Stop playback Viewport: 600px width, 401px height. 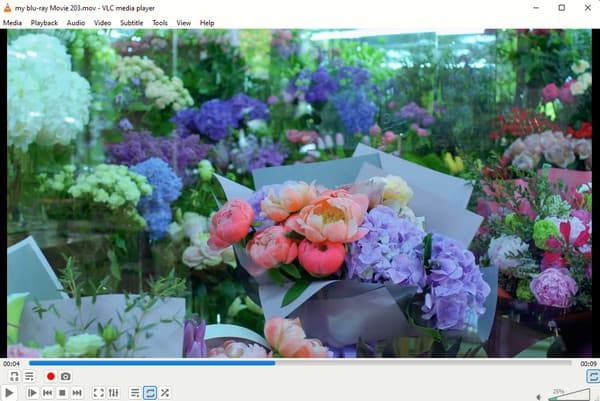[62, 393]
